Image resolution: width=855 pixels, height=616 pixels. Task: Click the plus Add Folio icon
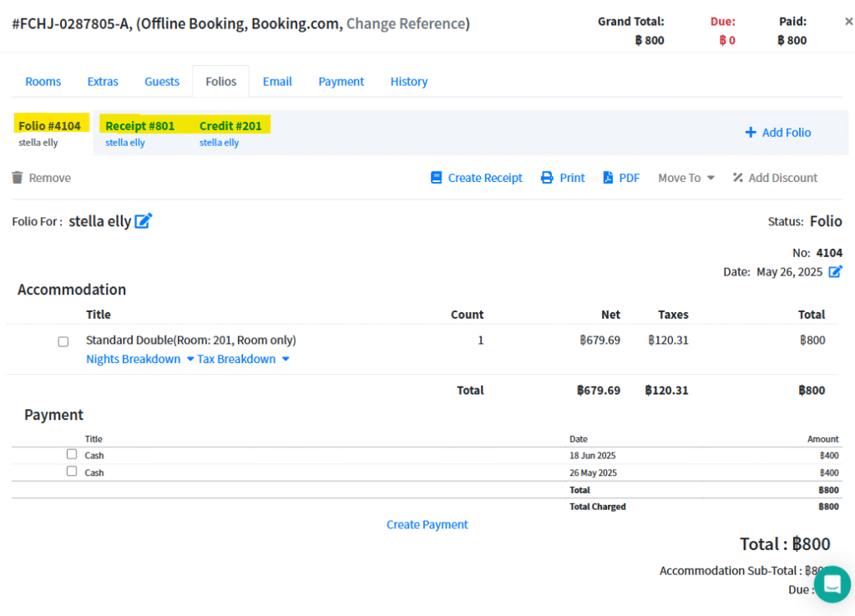(x=751, y=133)
